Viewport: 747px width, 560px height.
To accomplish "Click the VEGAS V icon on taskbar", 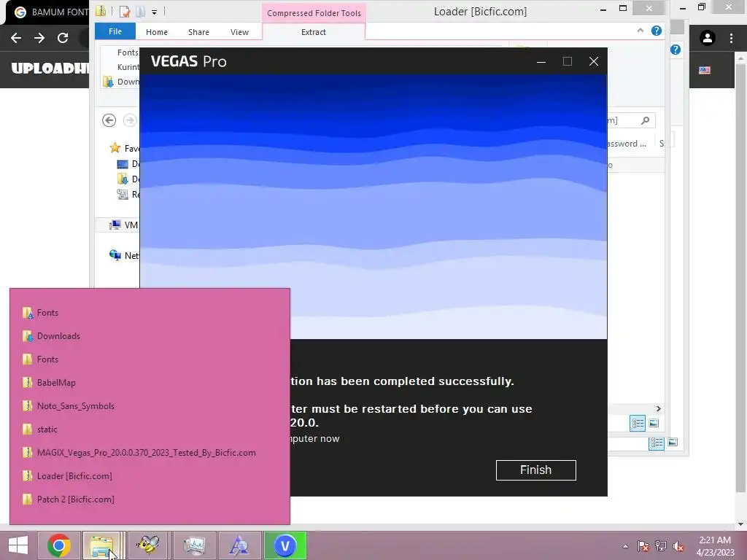I will [285, 545].
